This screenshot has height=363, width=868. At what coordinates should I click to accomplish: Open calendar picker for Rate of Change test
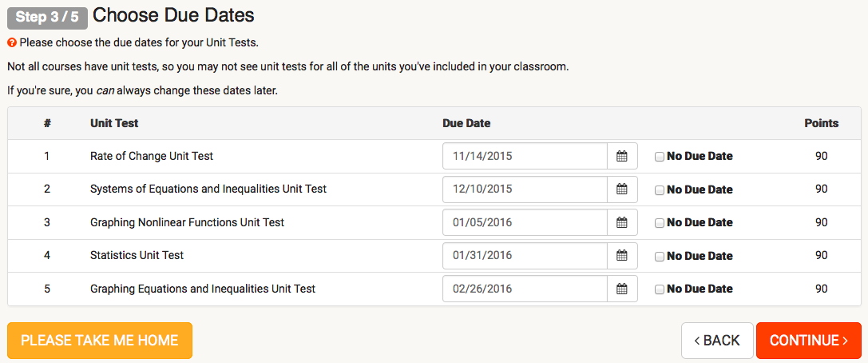[622, 156]
